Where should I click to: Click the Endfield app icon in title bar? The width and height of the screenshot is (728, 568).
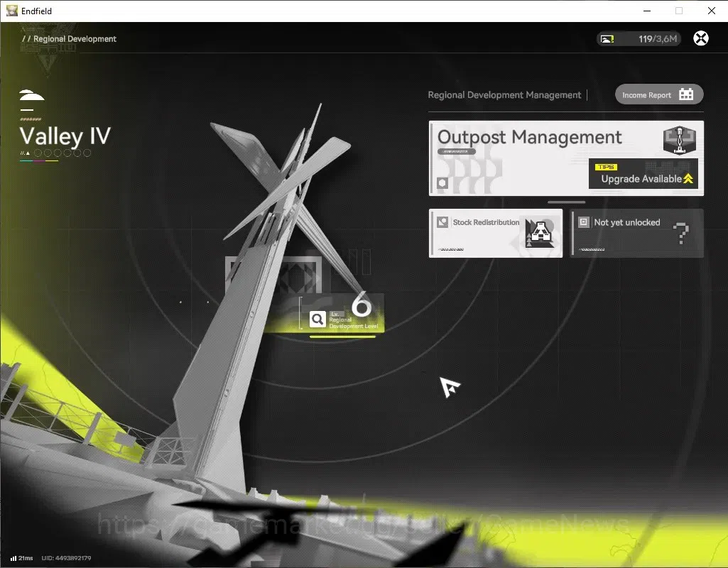pyautogui.click(x=11, y=11)
